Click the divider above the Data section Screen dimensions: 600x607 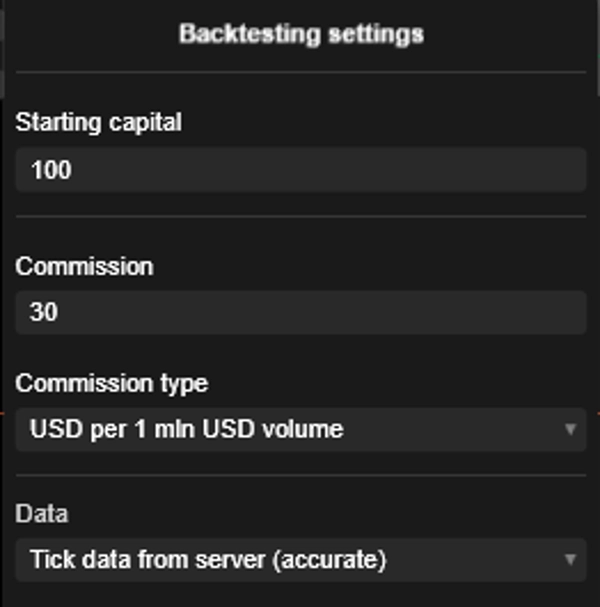pyautogui.click(x=300, y=475)
